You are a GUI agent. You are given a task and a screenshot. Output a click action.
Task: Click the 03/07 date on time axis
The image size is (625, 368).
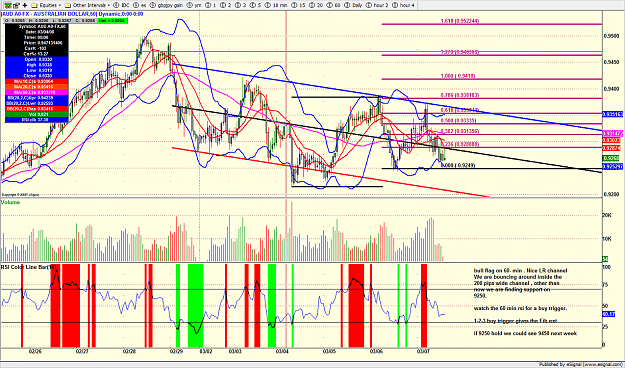pos(423,351)
